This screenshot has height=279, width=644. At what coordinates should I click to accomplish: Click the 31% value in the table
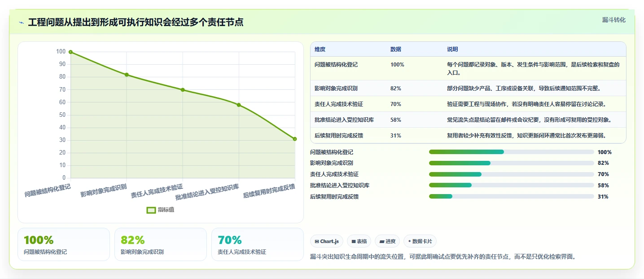coord(396,136)
